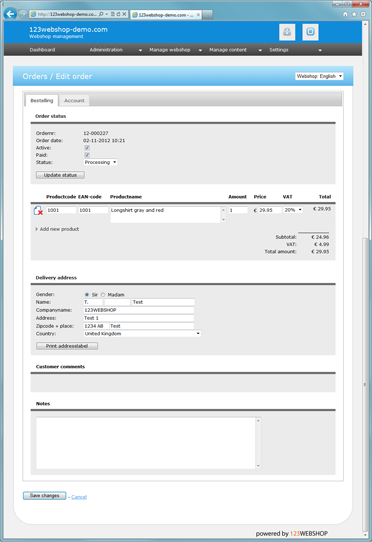The height and width of the screenshot is (542, 372).
Task: Expand the Manage webshop dropdown arrow
Action: 200,50
